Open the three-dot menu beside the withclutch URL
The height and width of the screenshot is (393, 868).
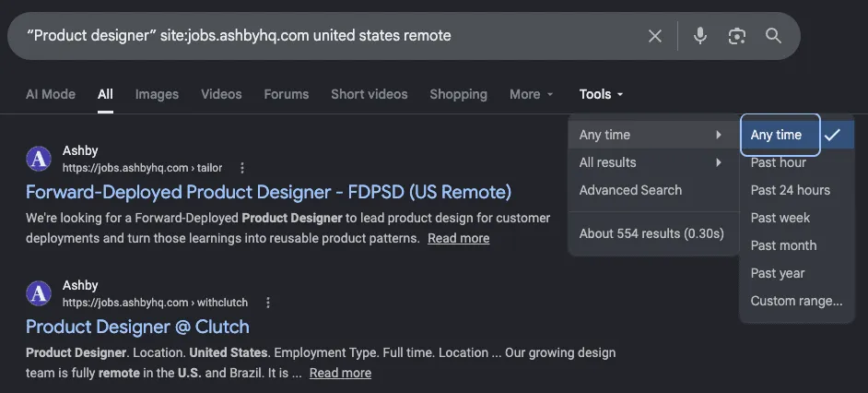[268, 303]
